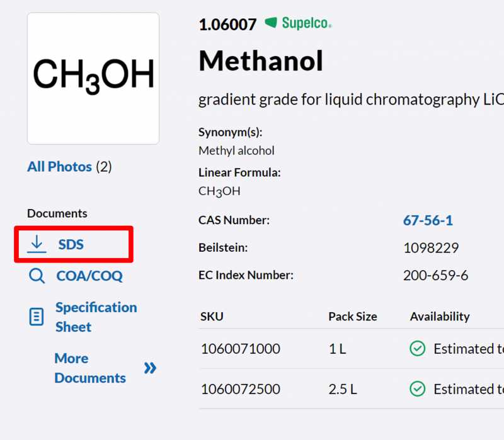Click the product number 1.06007
This screenshot has width=504, height=440.
[x=227, y=25]
